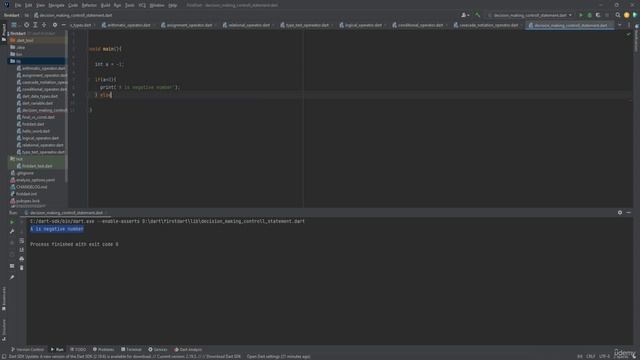Open the TODO tool window
640x360 pixels.
pos(78,349)
